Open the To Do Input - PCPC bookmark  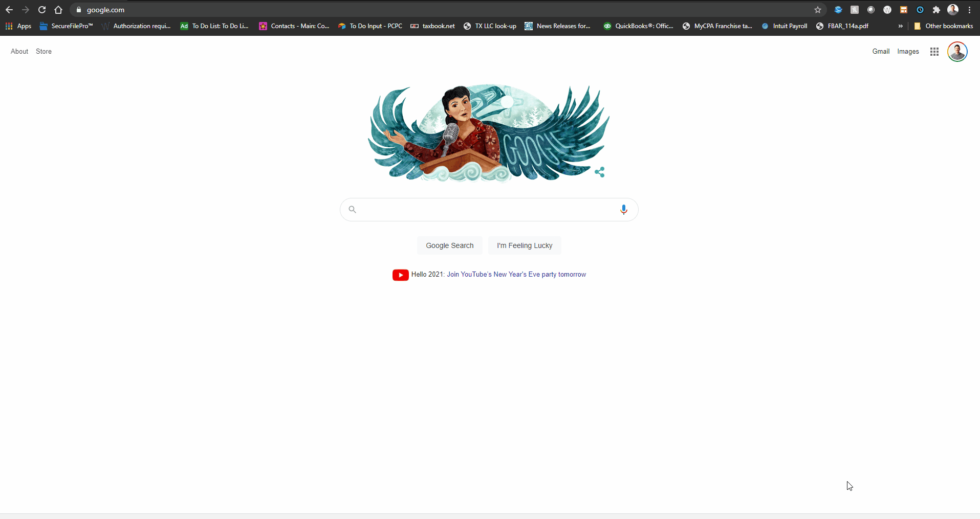[370, 26]
